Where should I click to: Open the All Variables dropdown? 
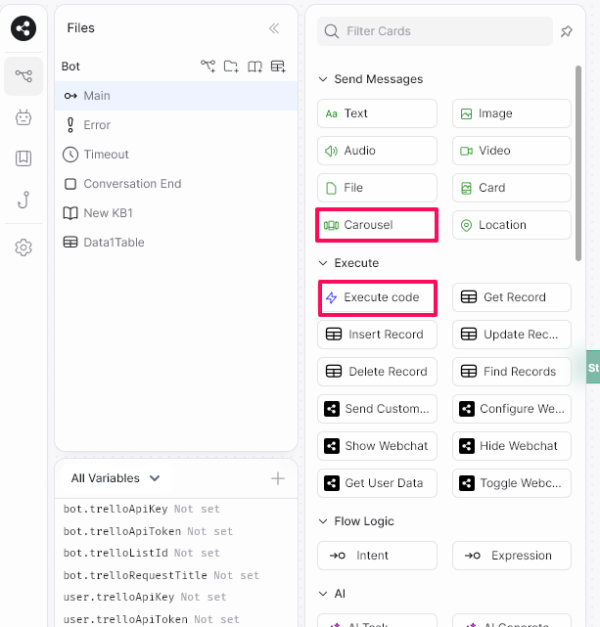(115, 478)
